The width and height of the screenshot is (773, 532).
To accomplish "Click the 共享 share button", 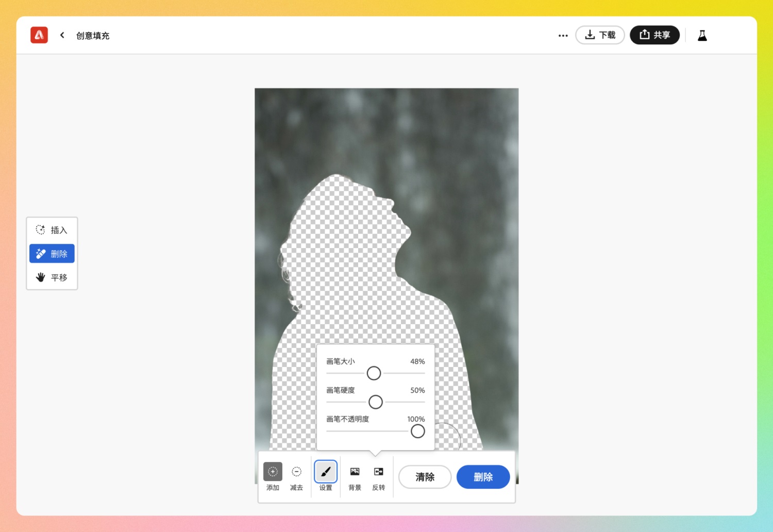I will (x=654, y=35).
